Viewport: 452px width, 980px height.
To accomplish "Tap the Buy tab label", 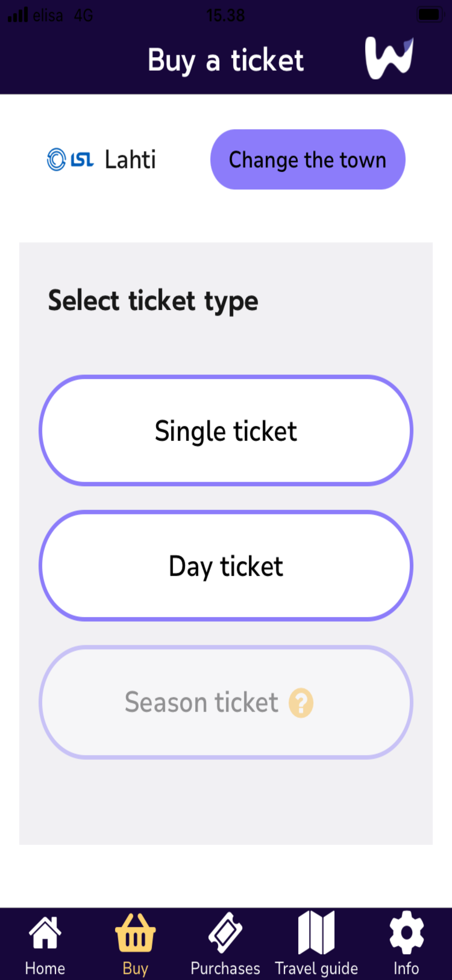I will coord(135,968).
